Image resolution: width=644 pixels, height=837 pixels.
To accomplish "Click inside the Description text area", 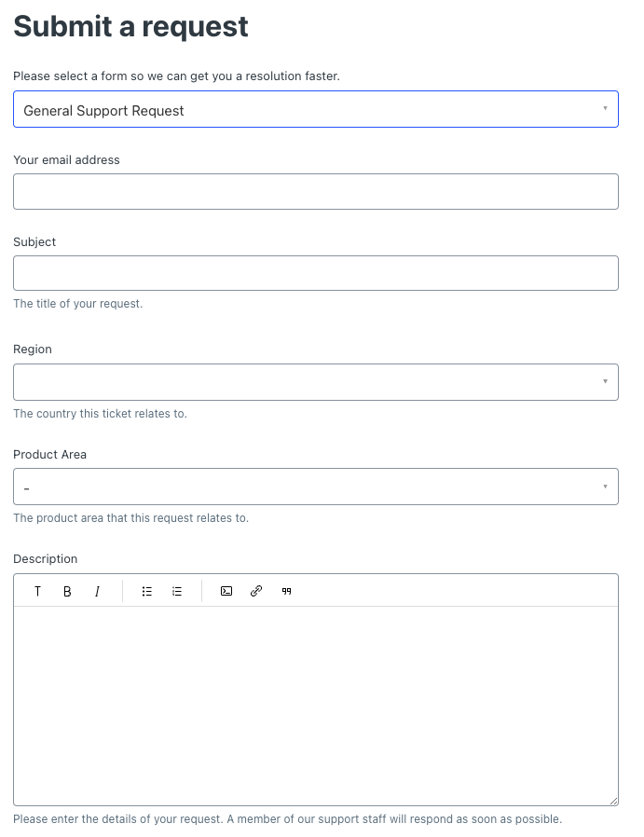I will (315, 705).
